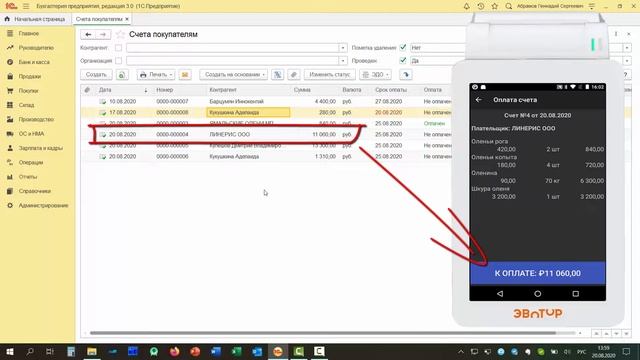Enable the Контрагент filter checkbox

[x=118, y=48]
